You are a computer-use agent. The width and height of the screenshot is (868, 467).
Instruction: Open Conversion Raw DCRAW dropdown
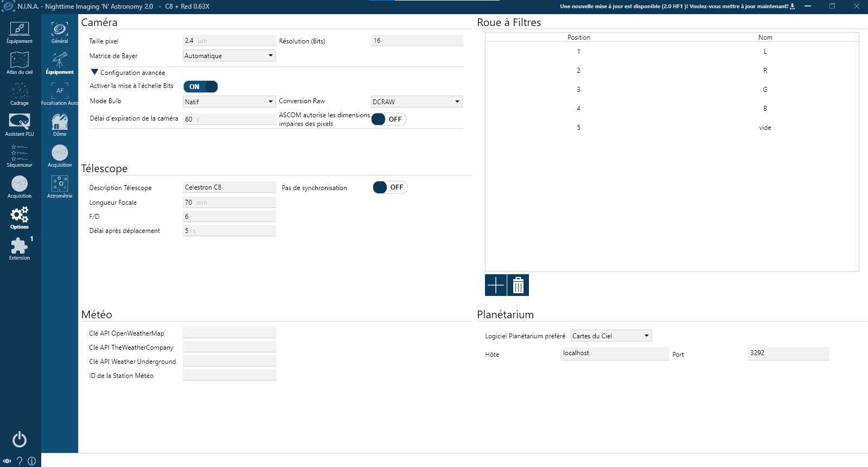tap(417, 102)
